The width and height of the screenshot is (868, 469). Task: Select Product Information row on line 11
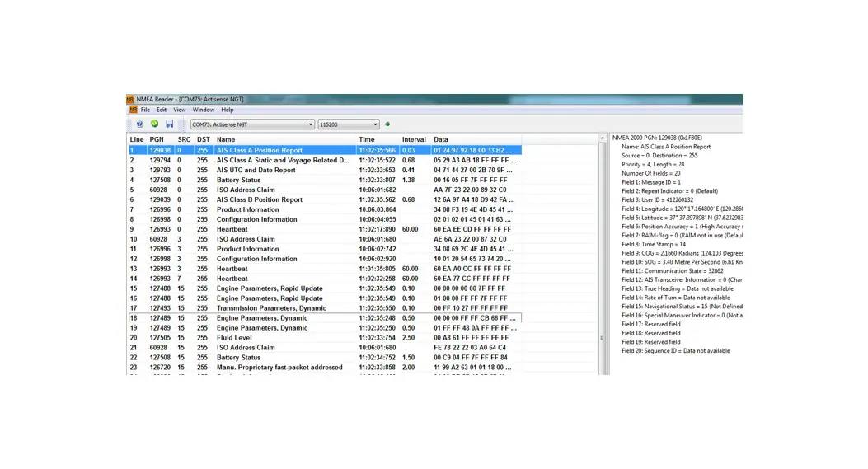(x=325, y=249)
